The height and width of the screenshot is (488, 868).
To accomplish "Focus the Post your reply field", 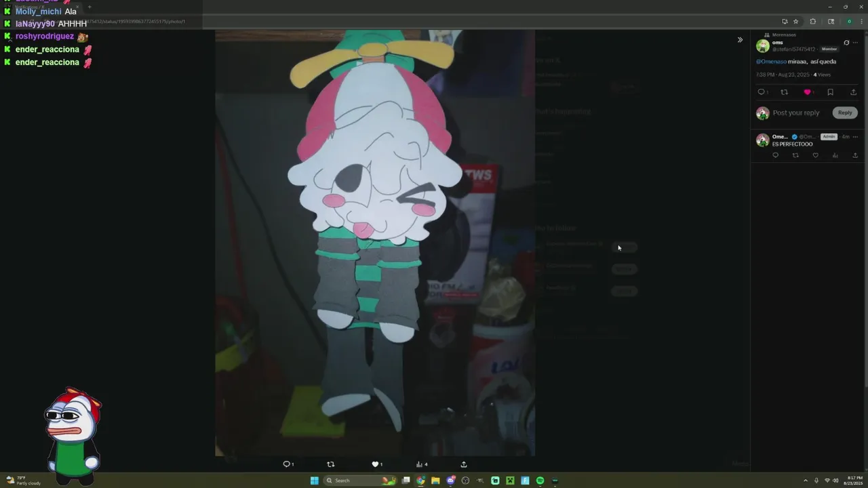I will click(x=796, y=113).
